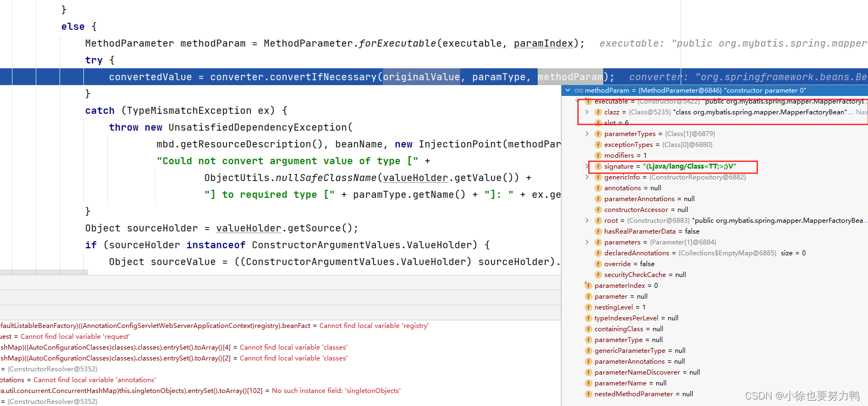The height and width of the screenshot is (406, 868).
Task: Click the parameterType field icon
Action: pos(588,340)
